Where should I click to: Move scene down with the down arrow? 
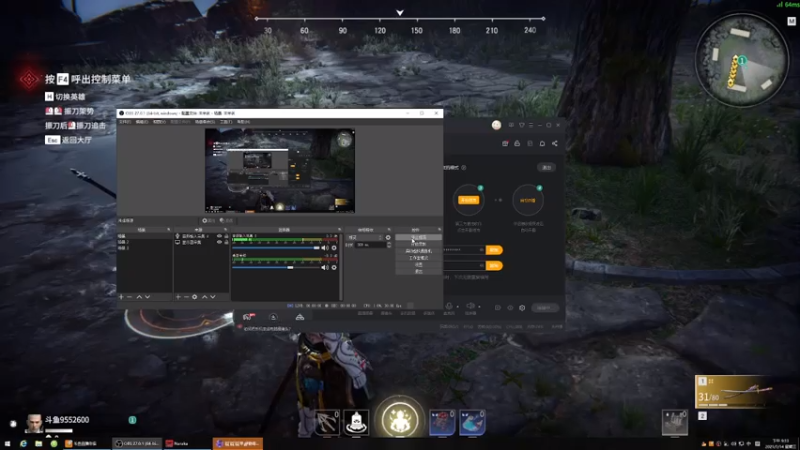147,296
